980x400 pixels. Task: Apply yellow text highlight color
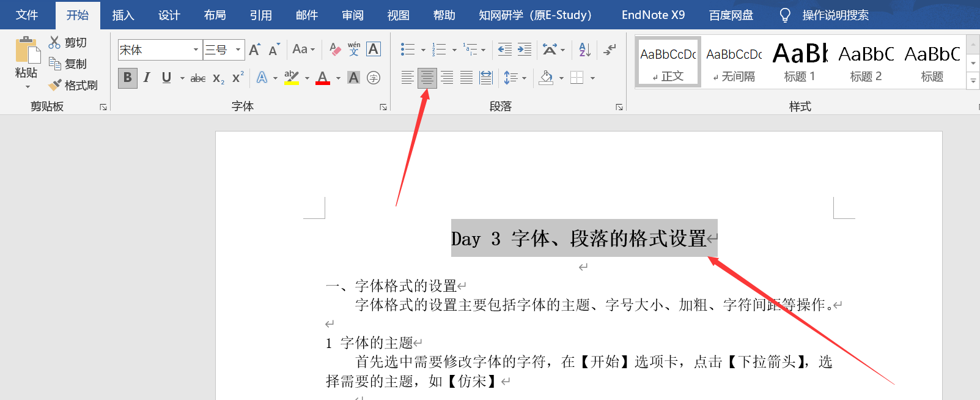[292, 78]
